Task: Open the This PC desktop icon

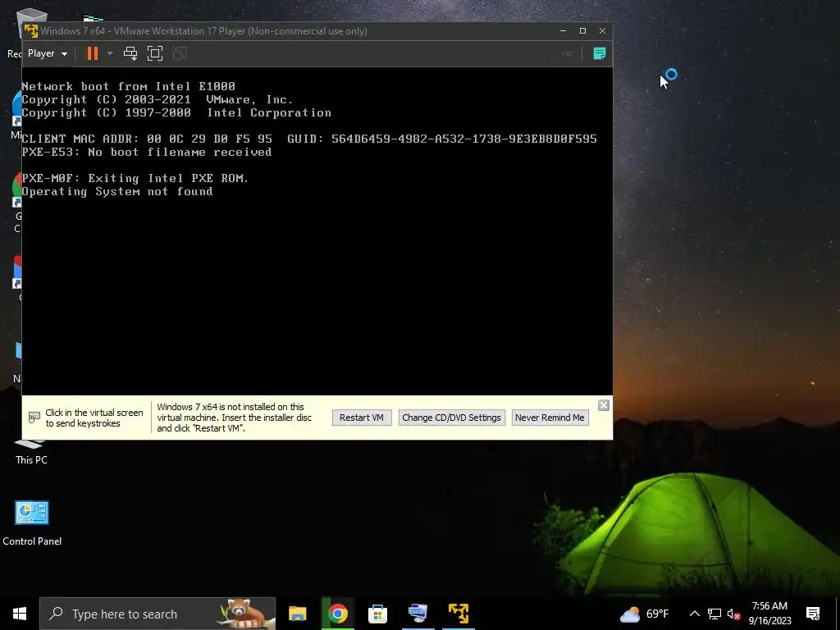Action: [x=31, y=451]
